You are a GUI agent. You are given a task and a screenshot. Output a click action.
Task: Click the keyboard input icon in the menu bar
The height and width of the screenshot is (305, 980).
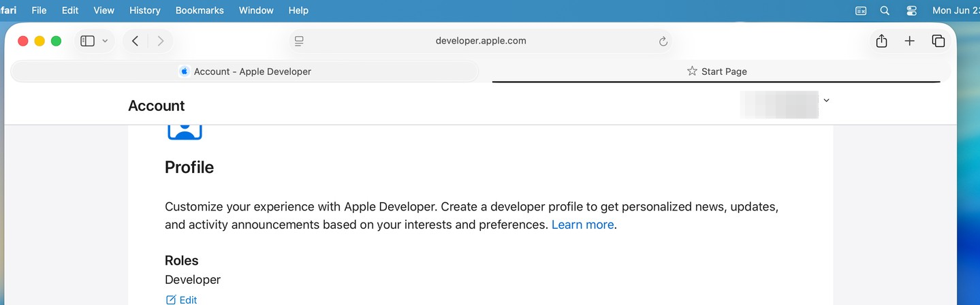click(861, 10)
